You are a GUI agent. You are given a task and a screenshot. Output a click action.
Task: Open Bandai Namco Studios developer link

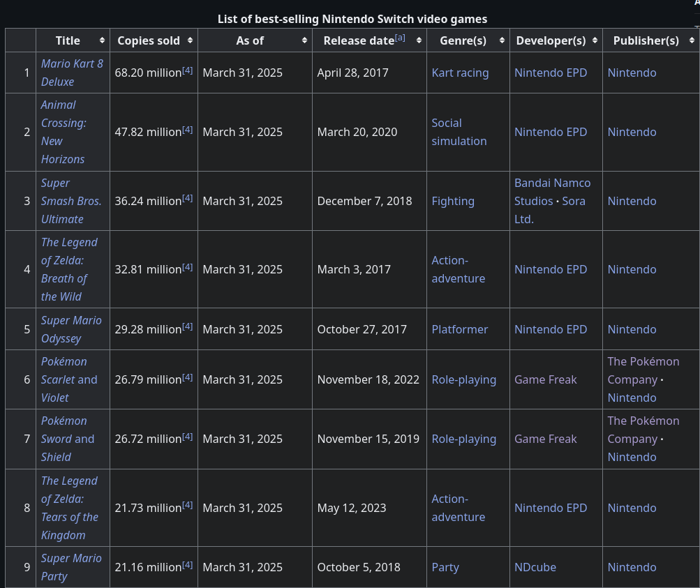[552, 192]
